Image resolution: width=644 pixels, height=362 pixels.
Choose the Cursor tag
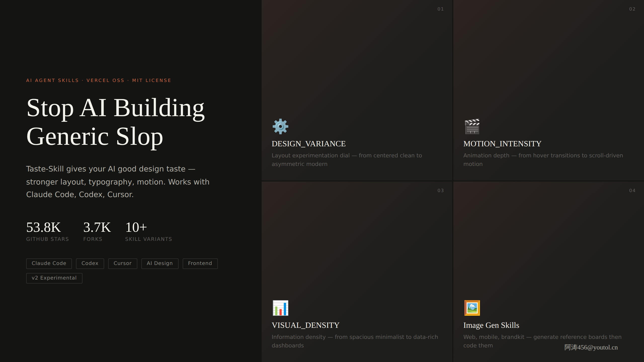click(x=123, y=263)
